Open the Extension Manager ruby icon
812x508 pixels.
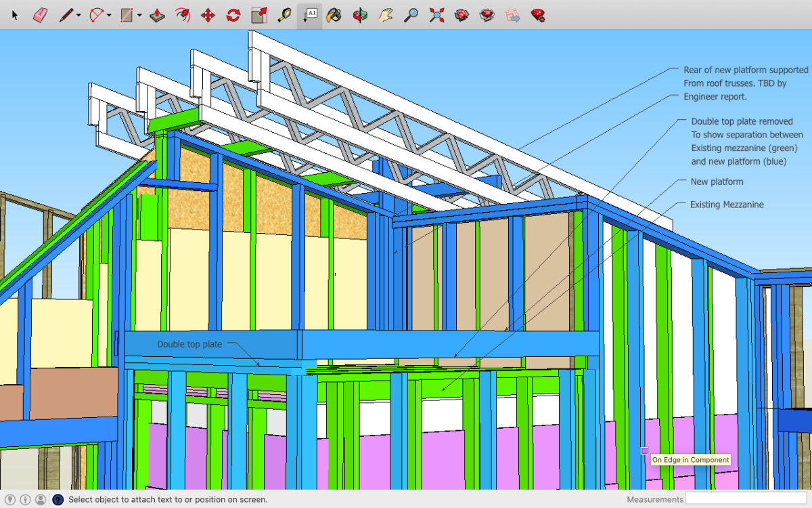click(538, 15)
